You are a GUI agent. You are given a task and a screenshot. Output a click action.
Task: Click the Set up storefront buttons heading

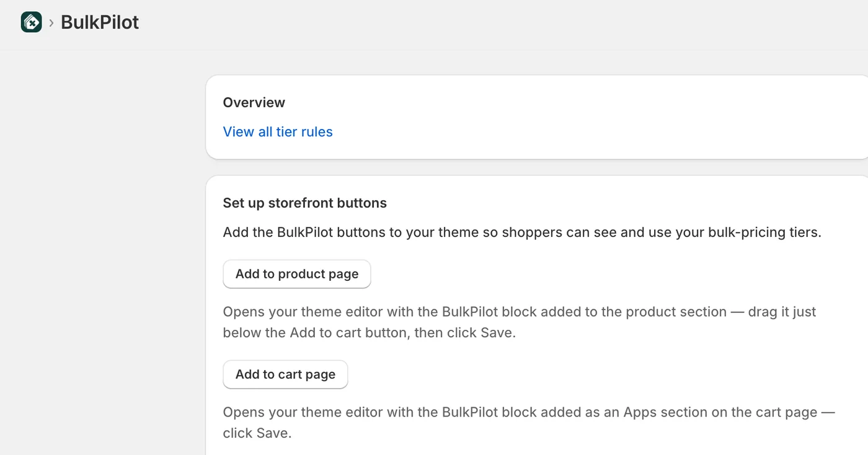(305, 203)
